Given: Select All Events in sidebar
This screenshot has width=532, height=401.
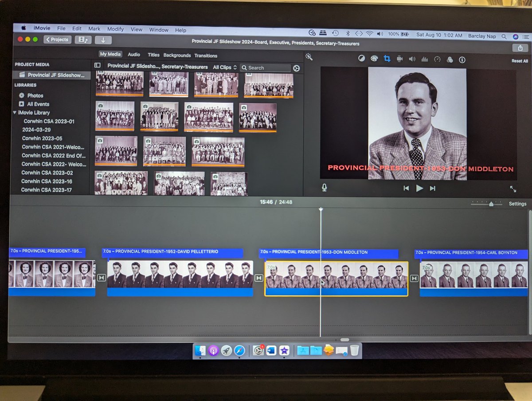Looking at the screenshot, I should 38,104.
